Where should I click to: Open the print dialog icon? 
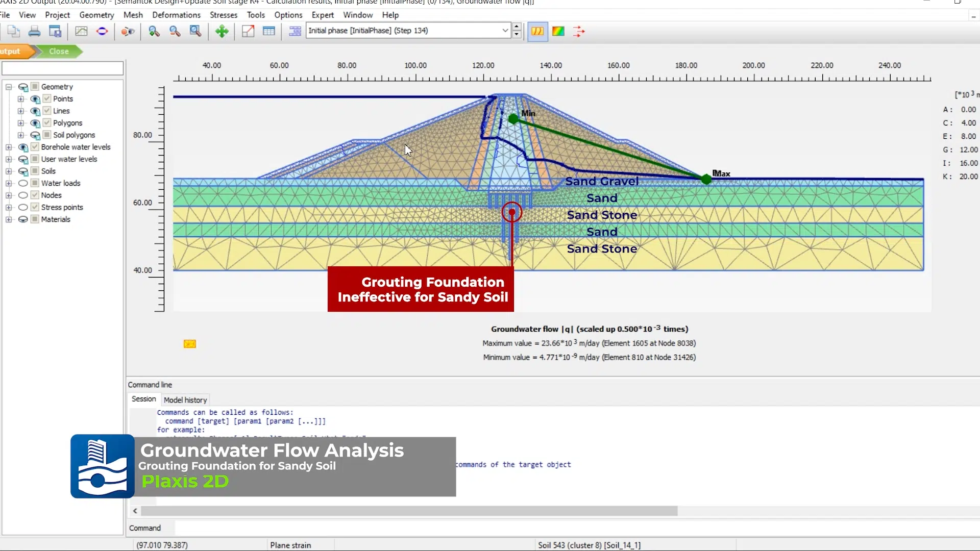[x=34, y=31]
